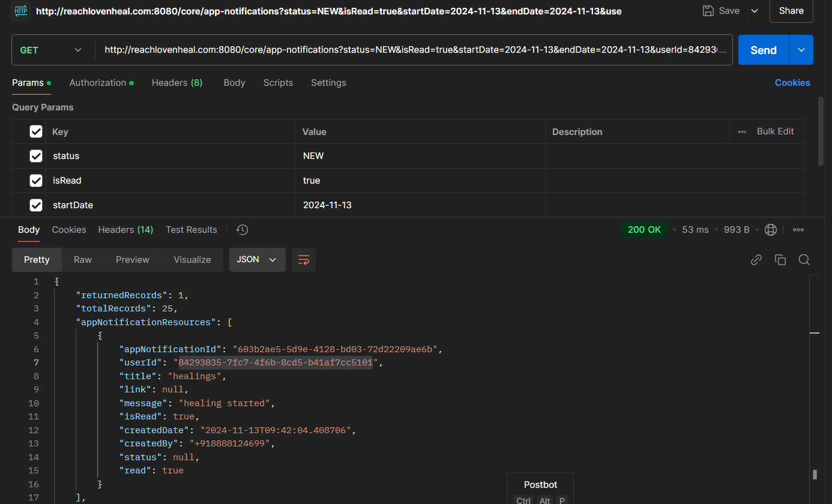Open the response more options icon
Viewport: 832px width, 504px height.
click(x=798, y=230)
